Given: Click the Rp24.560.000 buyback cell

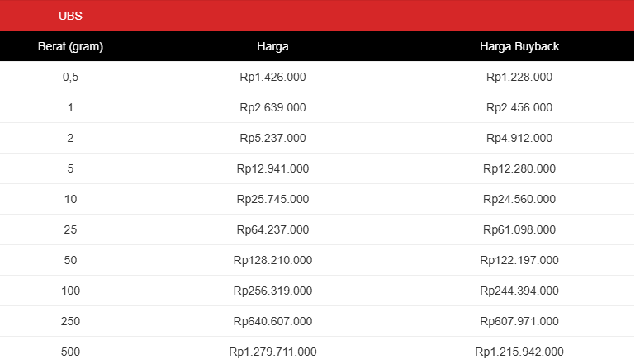Looking at the screenshot, I should (519, 199).
